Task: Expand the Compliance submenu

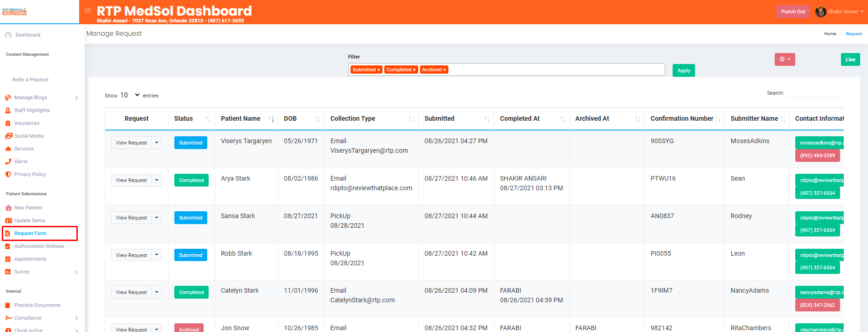Action: (76, 318)
